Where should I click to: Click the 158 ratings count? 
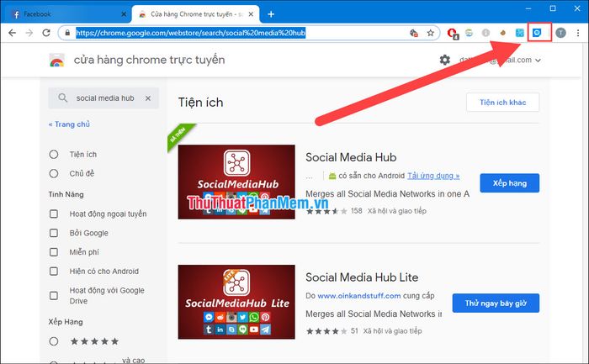tap(357, 211)
